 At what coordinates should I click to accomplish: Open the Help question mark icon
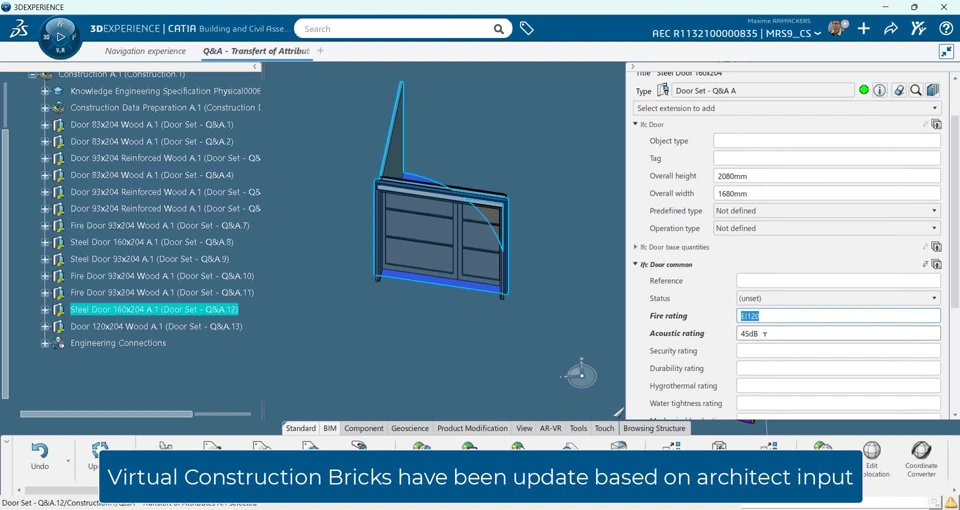945,28
